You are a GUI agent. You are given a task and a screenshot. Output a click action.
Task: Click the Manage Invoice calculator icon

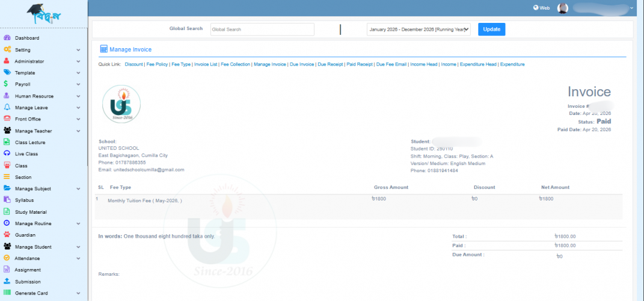(103, 49)
